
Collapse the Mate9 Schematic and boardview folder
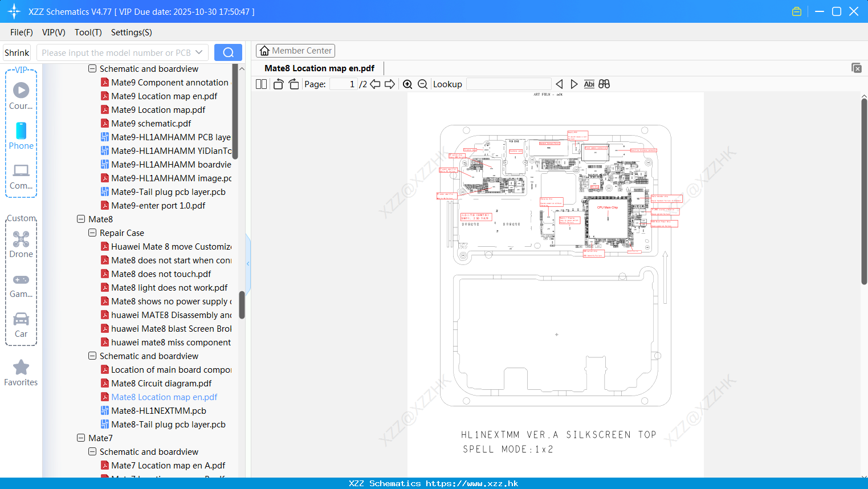pos(92,68)
